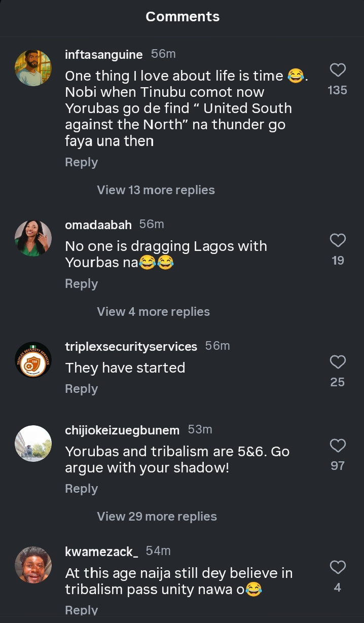Viewport: 364px width, 623px height.
Task: Expand "View 4 more replies"
Action: point(153,312)
